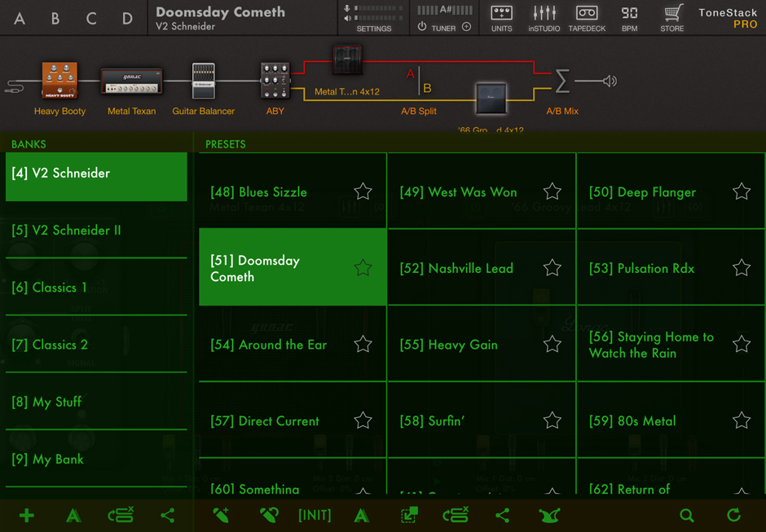This screenshot has width=766, height=532.
Task: Open the BPM tempo setting
Action: point(629,18)
